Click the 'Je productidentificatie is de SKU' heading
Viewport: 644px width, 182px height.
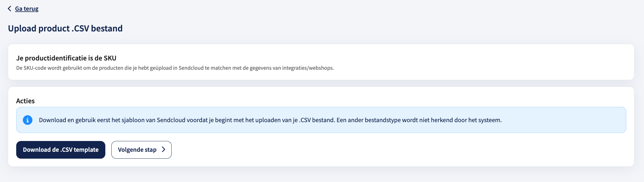[66, 58]
